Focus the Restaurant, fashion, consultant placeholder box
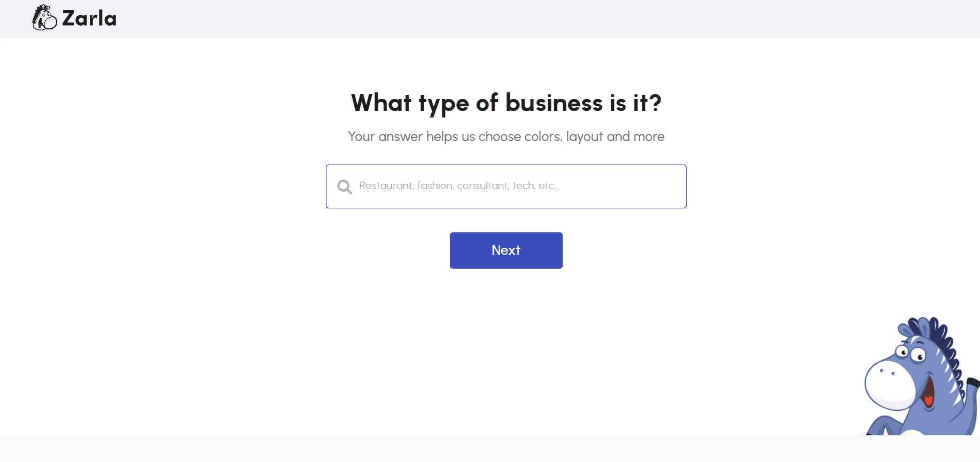This screenshot has width=980, height=462. tap(505, 186)
